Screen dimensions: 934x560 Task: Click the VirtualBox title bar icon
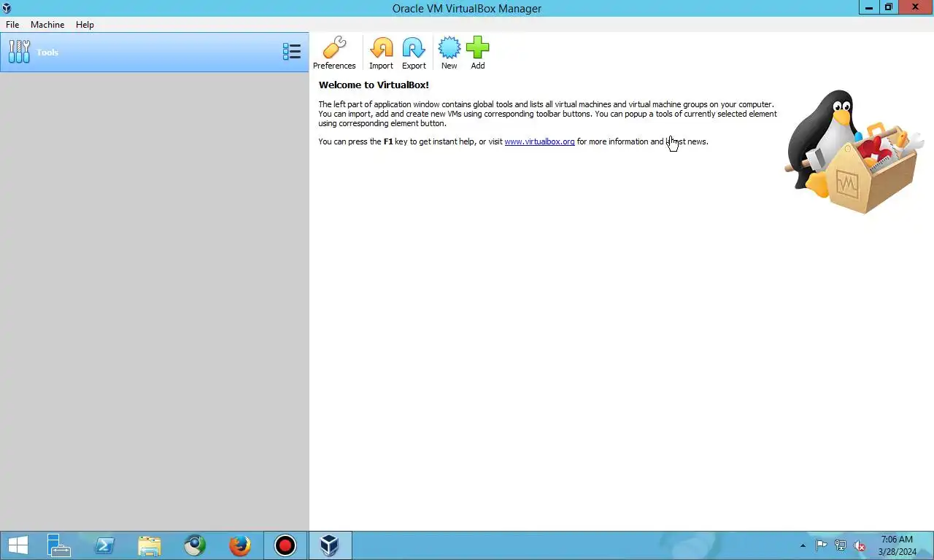tap(7, 8)
